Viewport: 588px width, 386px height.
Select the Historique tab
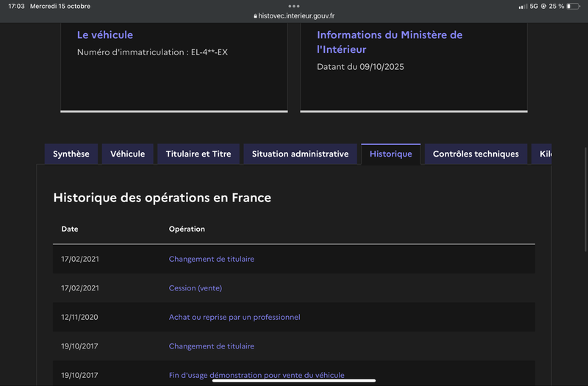(x=391, y=154)
